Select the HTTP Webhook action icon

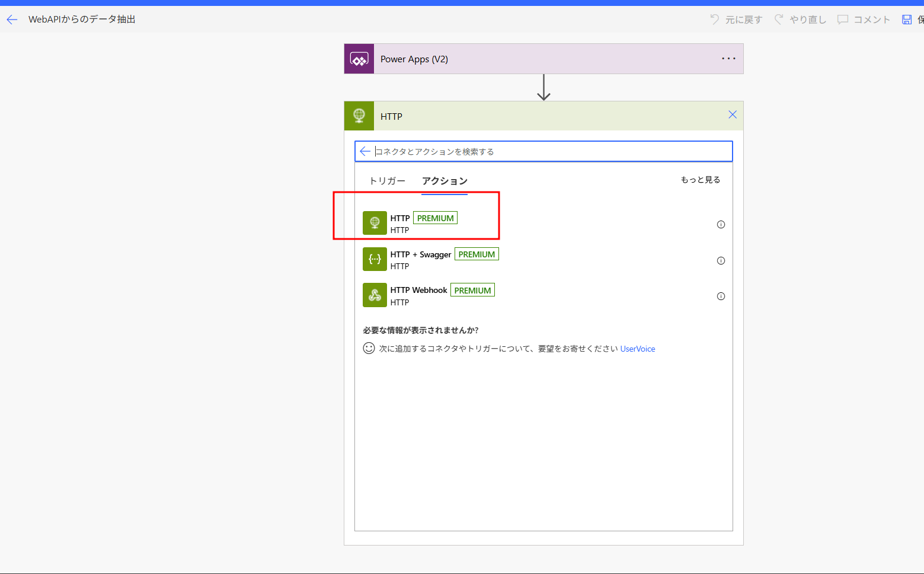tap(375, 295)
